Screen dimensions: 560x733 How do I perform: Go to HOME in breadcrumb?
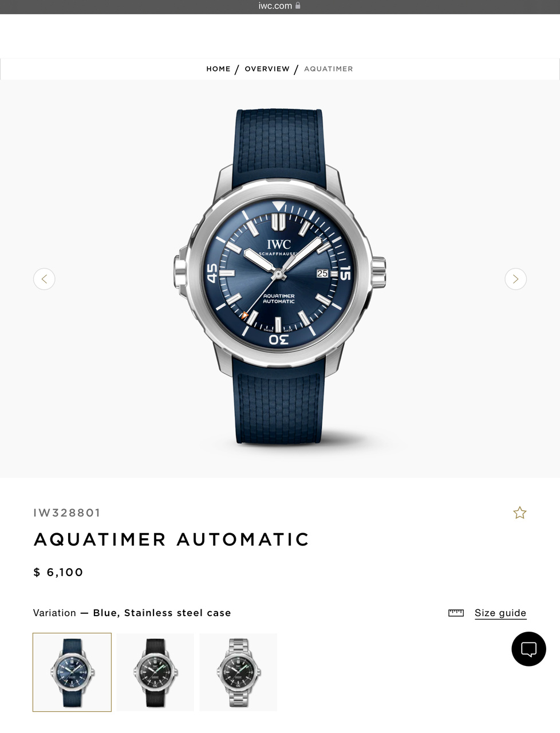pos(218,69)
